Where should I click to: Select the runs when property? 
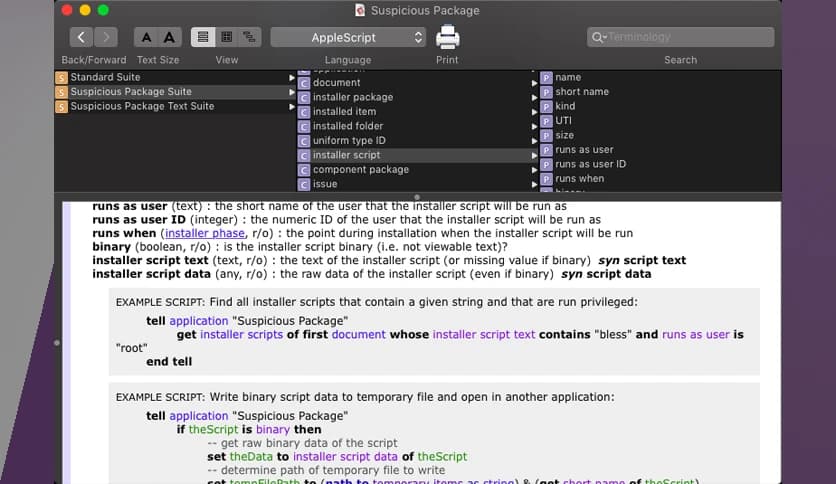[x=661, y=179]
